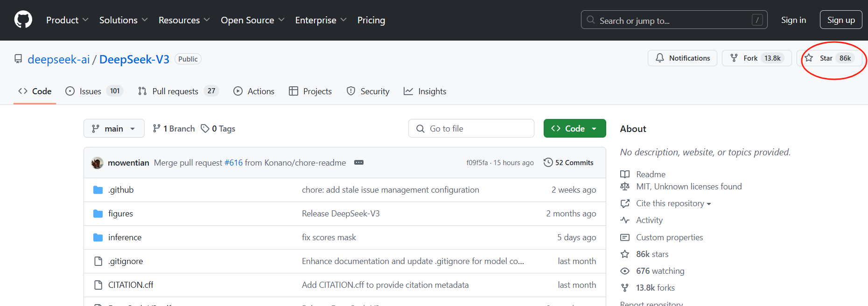Click the GitHub logo icon

click(x=23, y=20)
